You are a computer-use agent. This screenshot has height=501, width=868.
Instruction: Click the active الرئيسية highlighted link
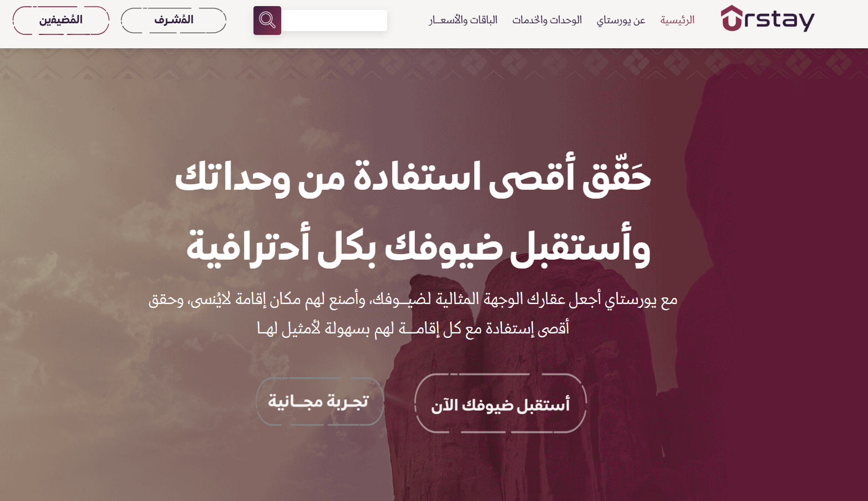click(x=677, y=19)
